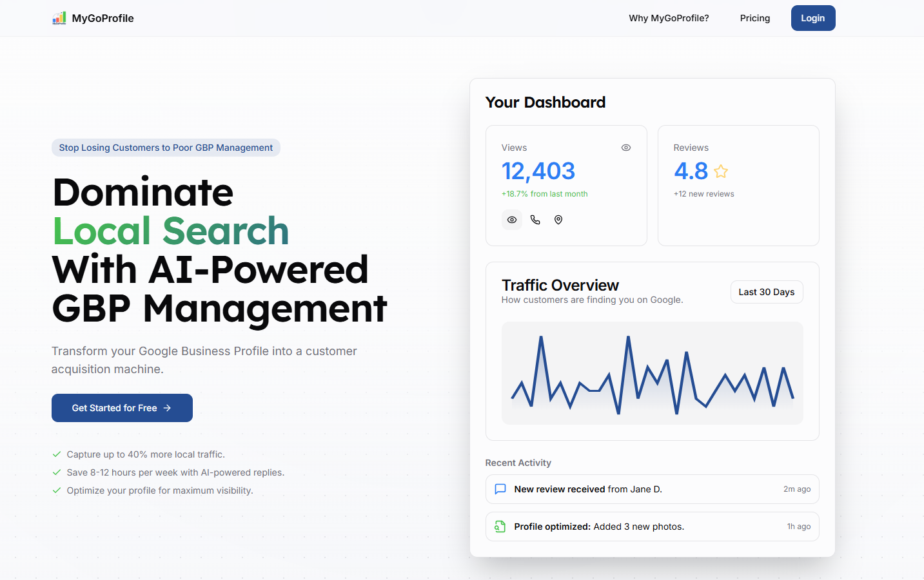Click the Stop Losing Customers badge
This screenshot has height=580, width=924.
[x=166, y=148]
